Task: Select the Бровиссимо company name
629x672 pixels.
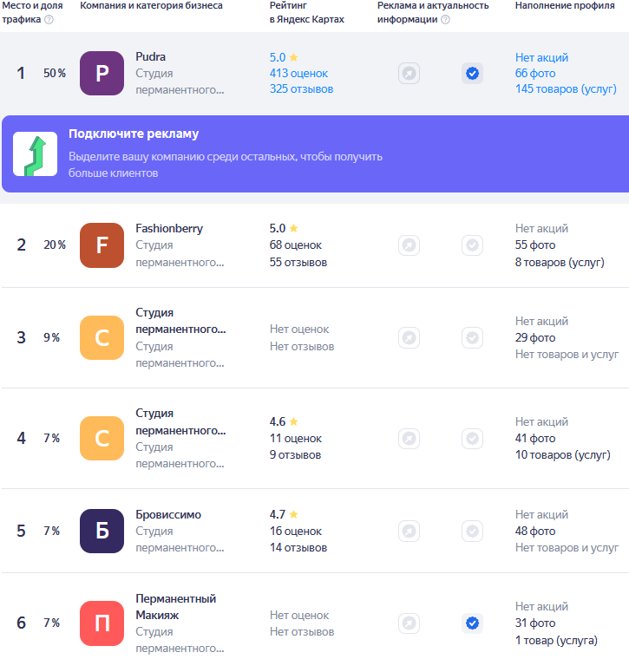Action: coord(168,514)
